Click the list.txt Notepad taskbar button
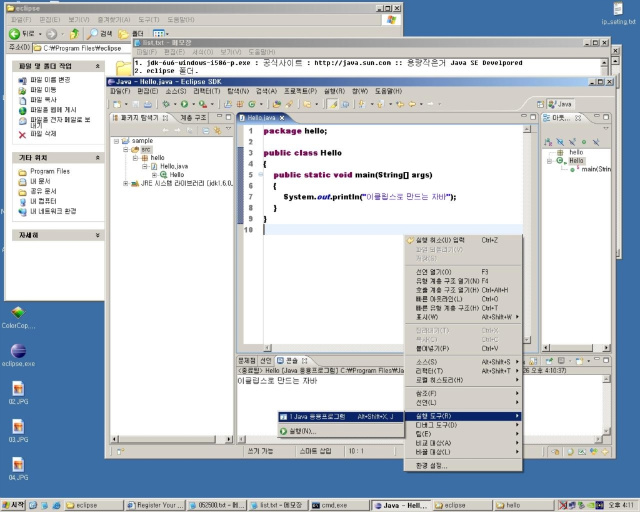This screenshot has height=512, width=640. pyautogui.click(x=278, y=505)
